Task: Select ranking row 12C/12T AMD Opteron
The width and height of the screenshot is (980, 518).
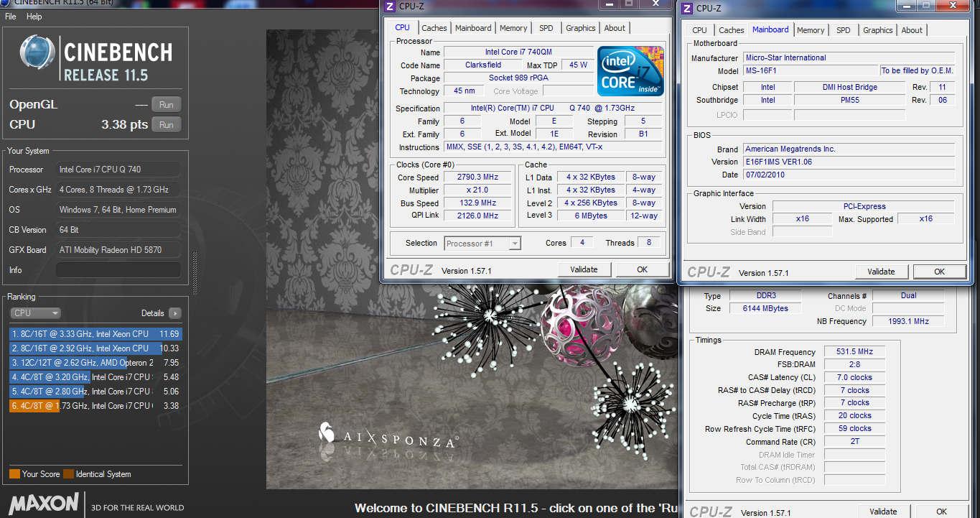Action: click(95, 363)
